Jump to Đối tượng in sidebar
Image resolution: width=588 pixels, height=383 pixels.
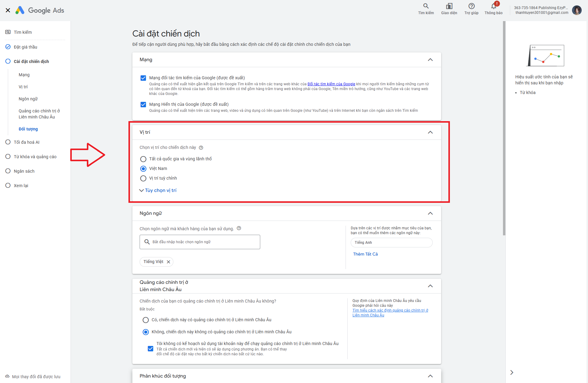pyautogui.click(x=28, y=129)
